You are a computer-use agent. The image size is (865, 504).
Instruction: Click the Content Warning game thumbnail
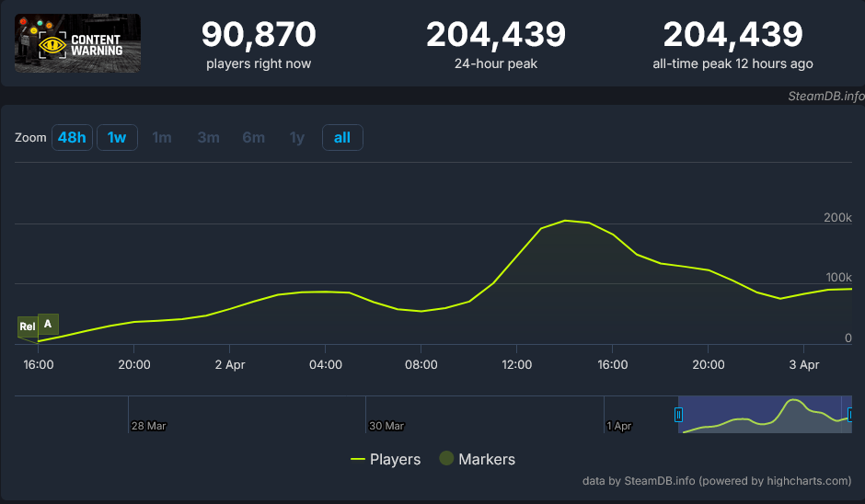coord(77,43)
